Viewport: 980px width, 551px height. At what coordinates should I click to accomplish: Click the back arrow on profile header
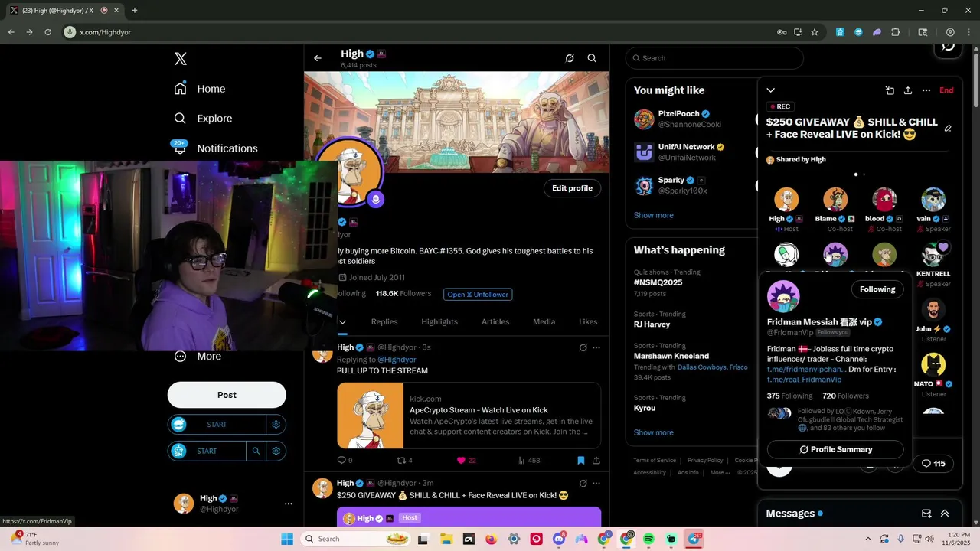[318, 58]
